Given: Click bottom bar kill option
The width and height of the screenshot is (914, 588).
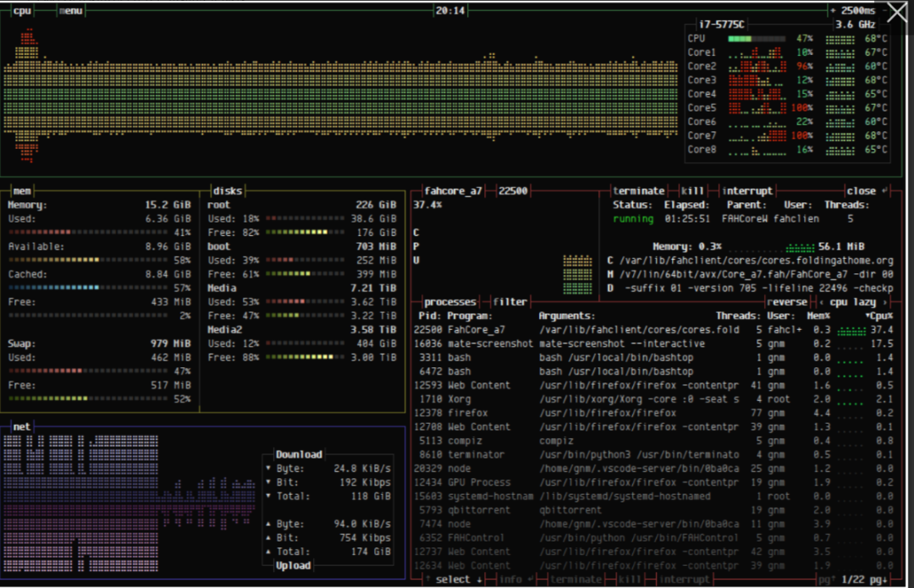Looking at the screenshot, I should (x=630, y=580).
